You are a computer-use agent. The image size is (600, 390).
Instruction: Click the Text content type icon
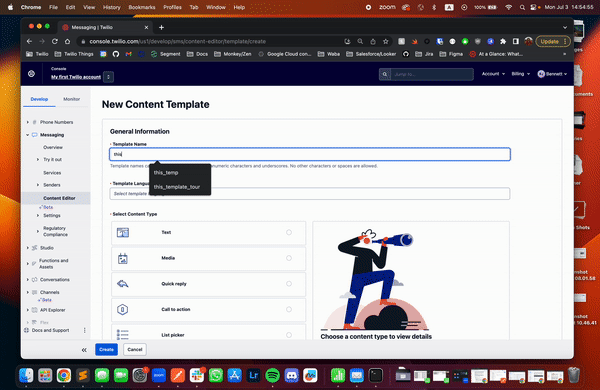point(123,232)
